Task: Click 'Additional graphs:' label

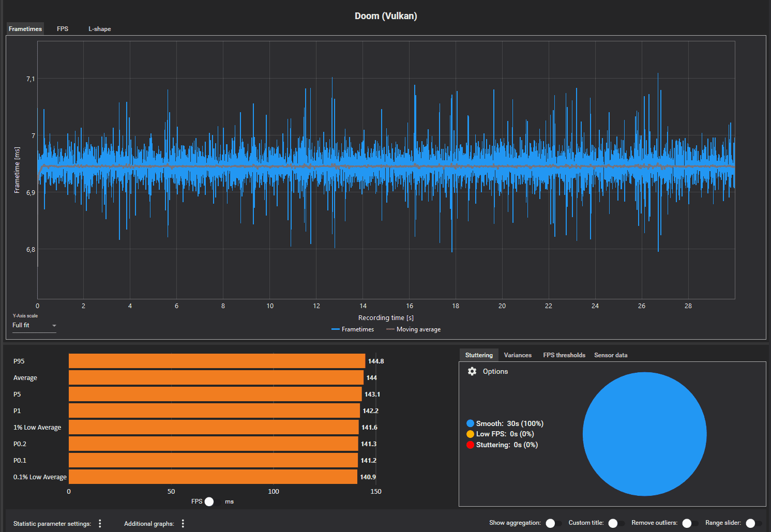Action: click(x=149, y=524)
